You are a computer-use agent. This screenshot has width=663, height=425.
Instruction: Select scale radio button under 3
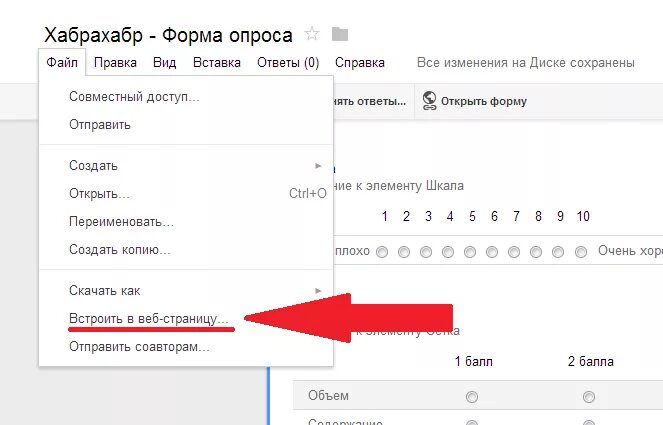426,252
